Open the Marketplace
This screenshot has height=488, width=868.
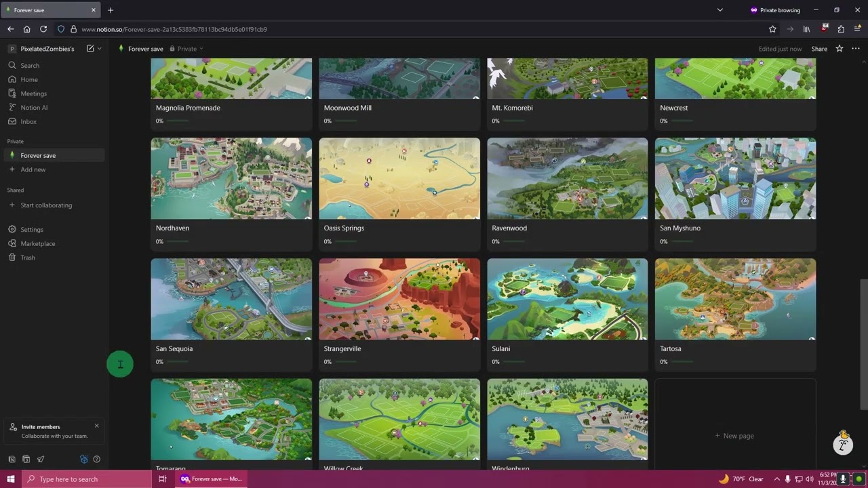[54, 243]
